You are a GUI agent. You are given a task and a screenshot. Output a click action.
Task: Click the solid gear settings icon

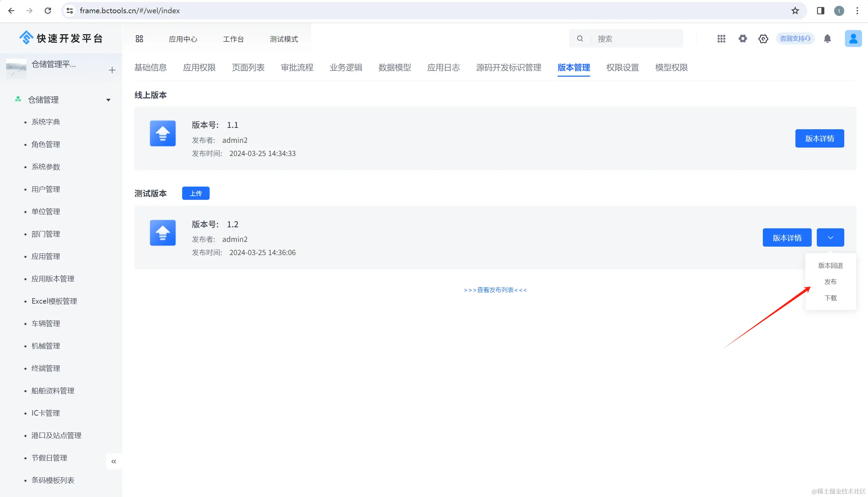pyautogui.click(x=742, y=39)
